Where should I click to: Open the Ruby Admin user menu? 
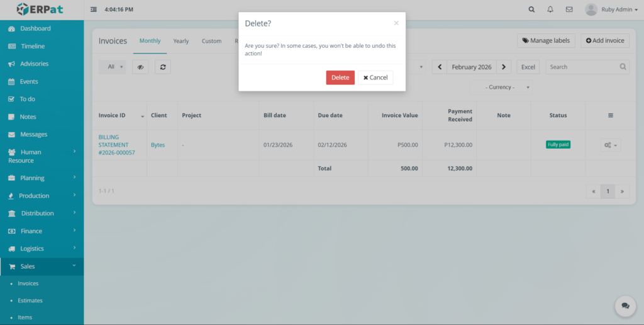[x=611, y=9]
